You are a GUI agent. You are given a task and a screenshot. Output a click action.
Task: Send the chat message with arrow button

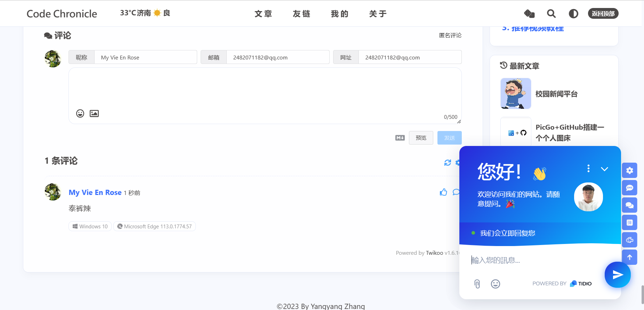[x=618, y=275]
